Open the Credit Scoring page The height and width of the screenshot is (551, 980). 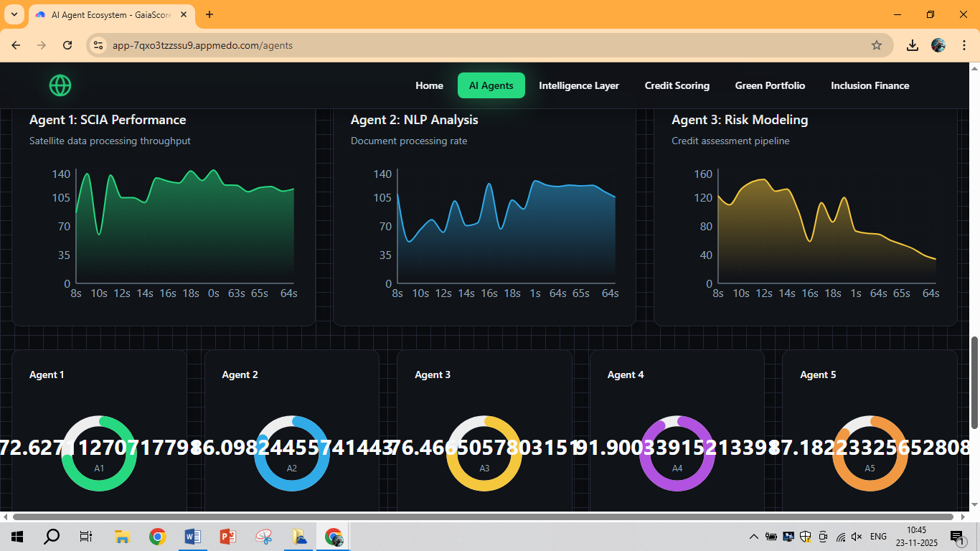coord(677,85)
